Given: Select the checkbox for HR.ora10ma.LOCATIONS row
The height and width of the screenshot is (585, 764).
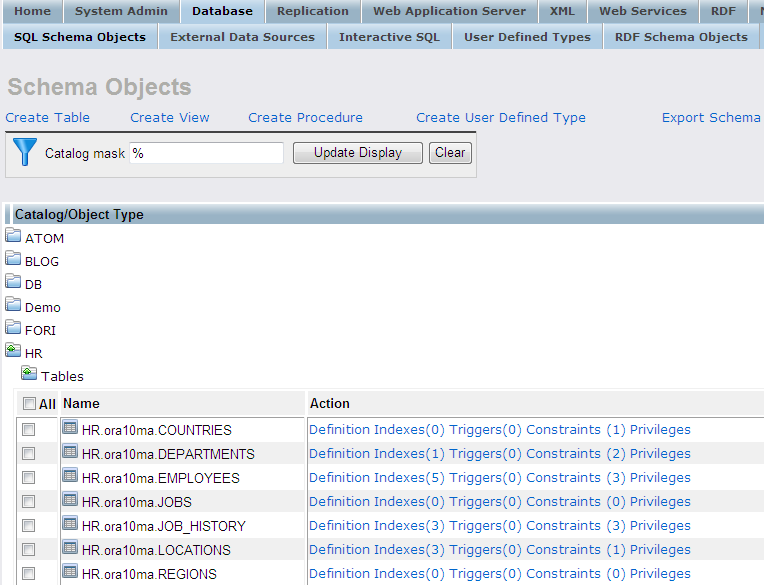Looking at the screenshot, I should 29,550.
